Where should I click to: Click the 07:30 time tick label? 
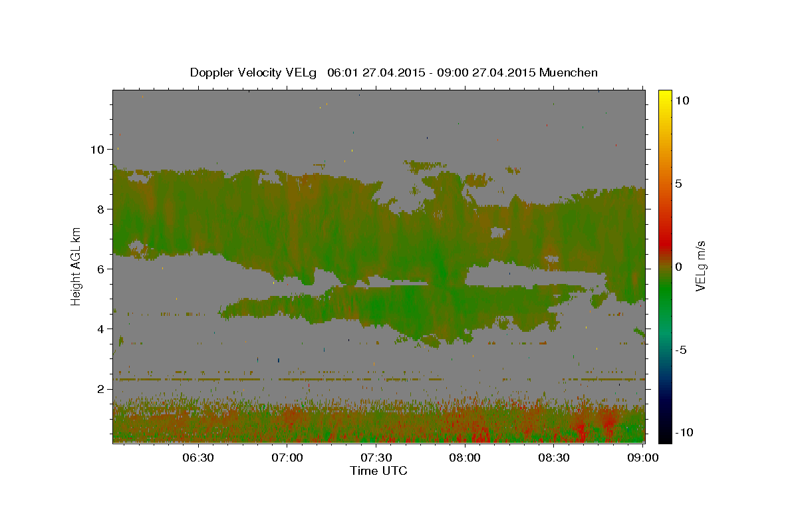coord(376,458)
